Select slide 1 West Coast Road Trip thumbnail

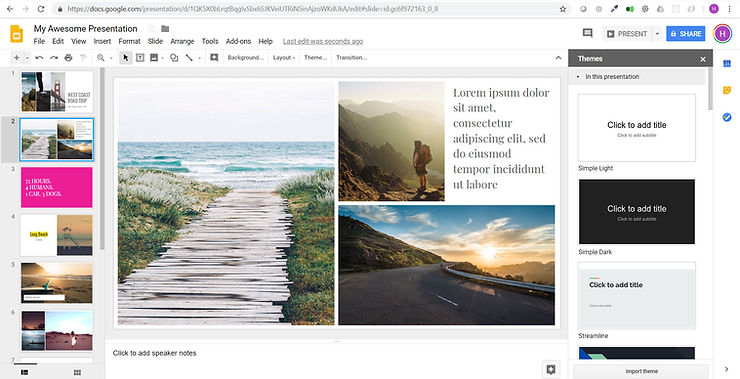point(57,92)
